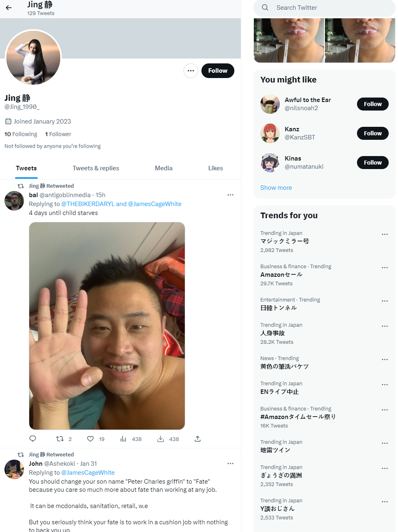
Task: Reply to bal's tweet
Action: click(x=33, y=439)
